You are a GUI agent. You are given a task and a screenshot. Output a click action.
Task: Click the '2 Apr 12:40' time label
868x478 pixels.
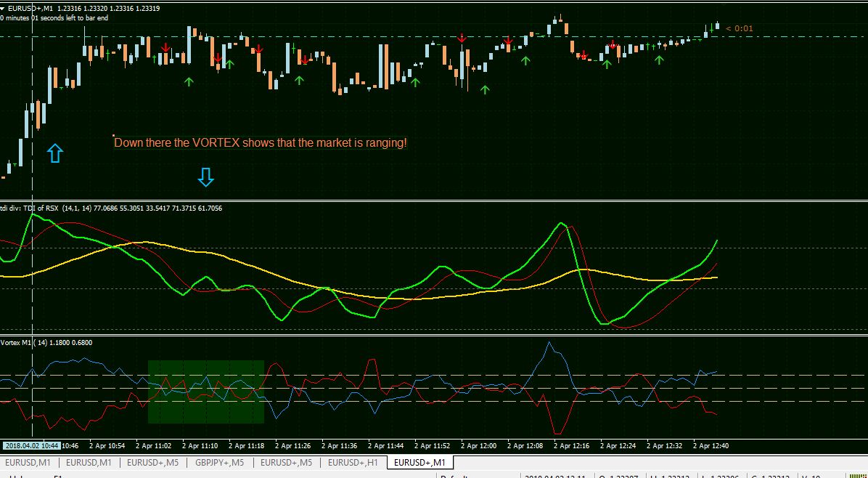pyautogui.click(x=711, y=446)
